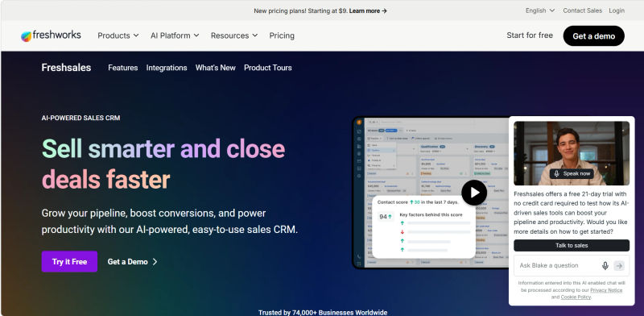The image size is (644, 316).
Task: Open the Products dropdown menu
Action: pyautogui.click(x=118, y=35)
